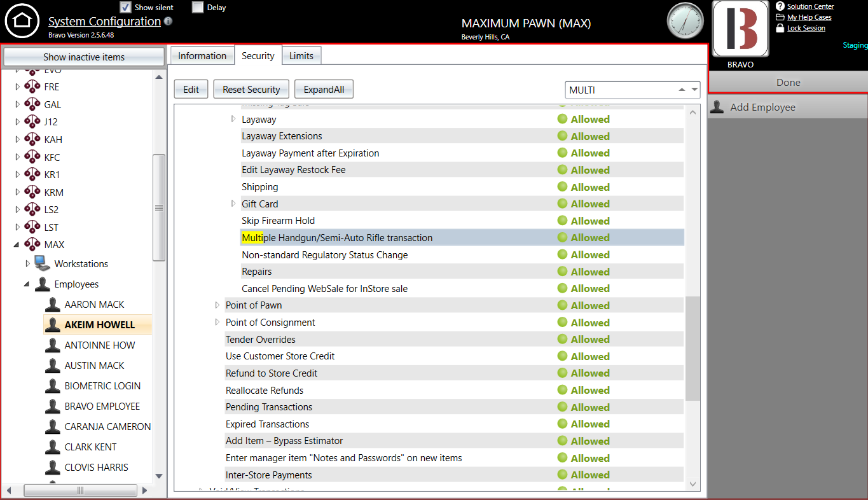Click the AARON MACK person icon
The image size is (868, 500).
coord(53,304)
